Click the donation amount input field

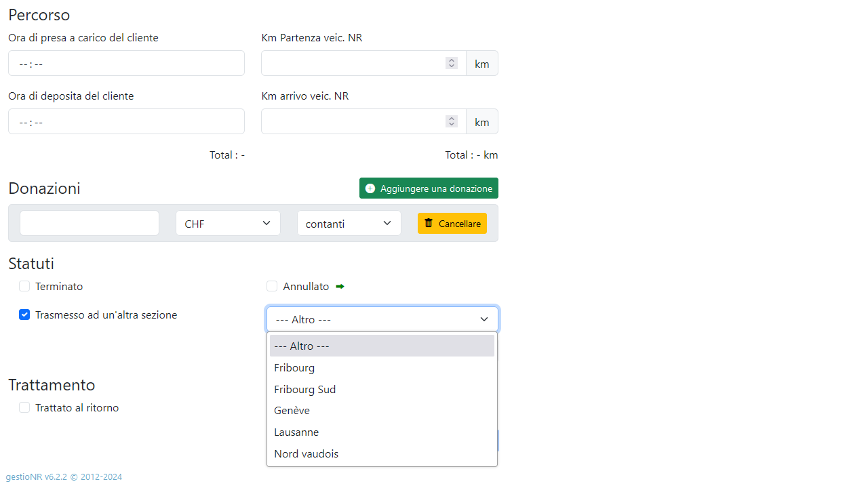coord(90,223)
